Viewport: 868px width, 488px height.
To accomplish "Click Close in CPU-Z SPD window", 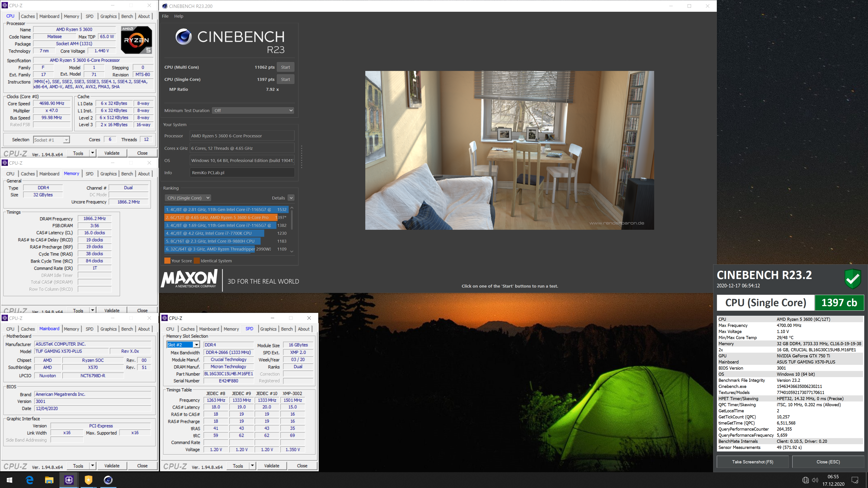I will [x=302, y=466].
